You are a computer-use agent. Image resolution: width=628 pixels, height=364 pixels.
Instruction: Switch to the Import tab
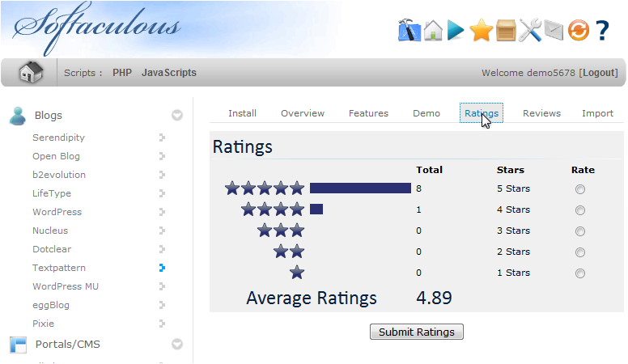coord(597,113)
